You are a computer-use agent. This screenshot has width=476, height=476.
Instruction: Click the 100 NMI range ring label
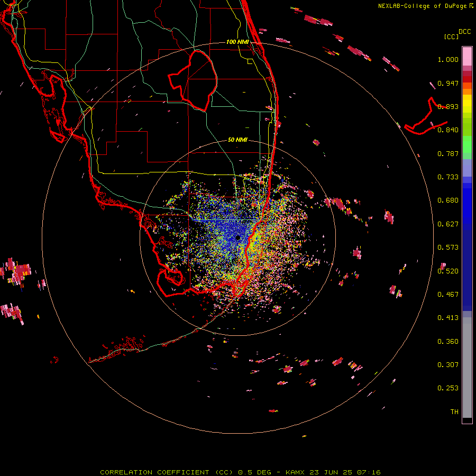(237, 42)
